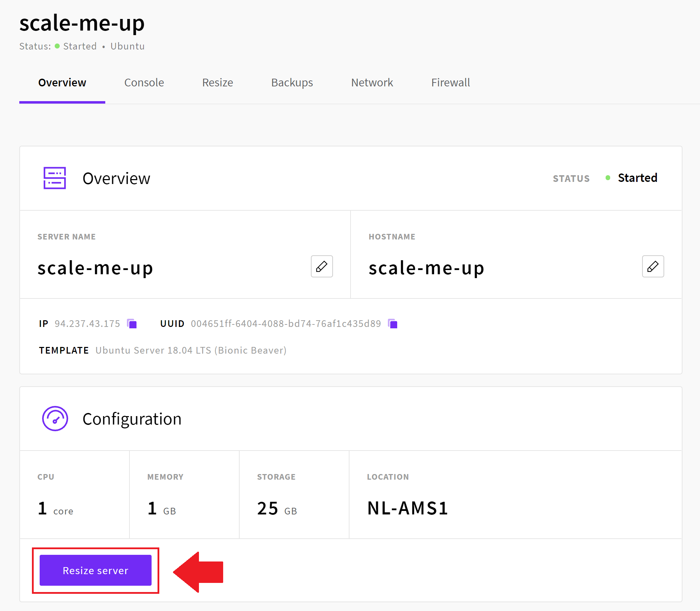Screen dimensions: 700x611
Task: Click the gauge icon beside the Configuration heading
Action: click(x=55, y=419)
